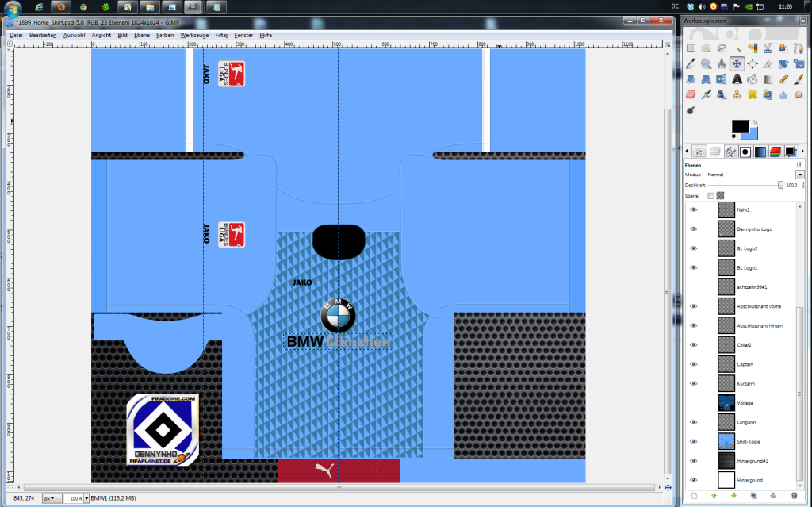
Task: Click the blue background color swatch
Action: click(x=752, y=135)
